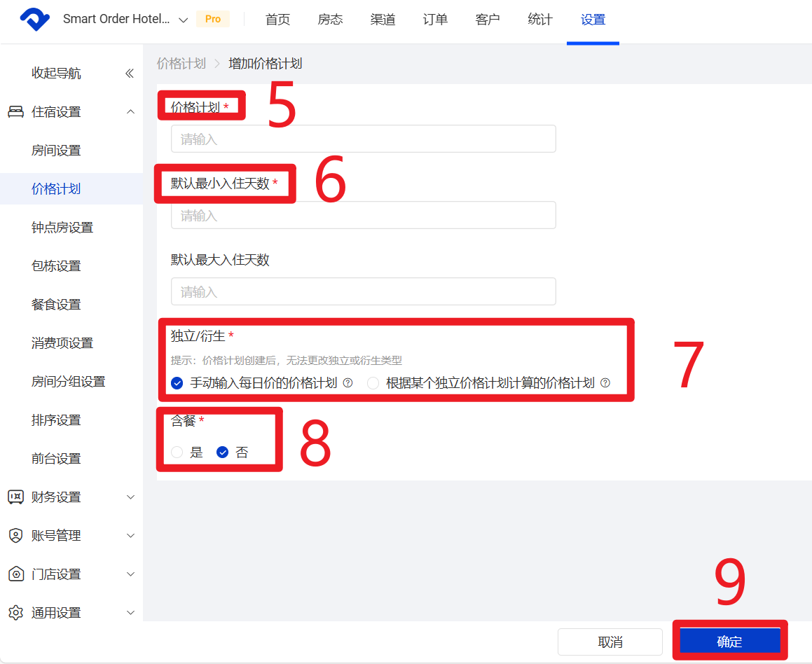
Task: Click the 门店设置 store icon
Action: tap(15, 574)
